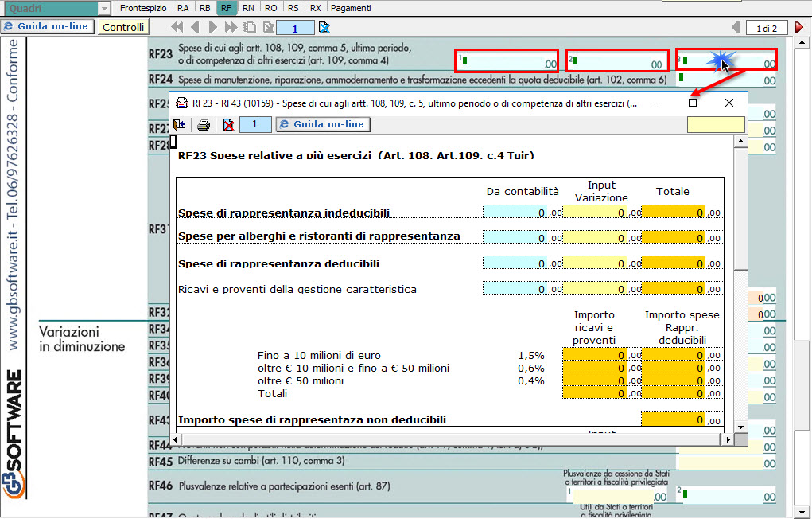This screenshot has width=812, height=519.
Task: Click the third RF23 amount field
Action: click(x=726, y=61)
